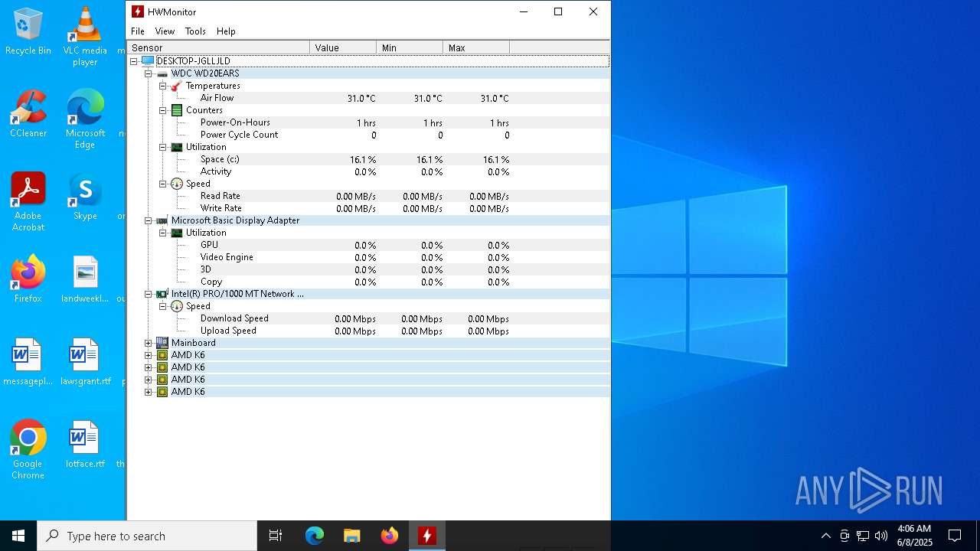Click the disk Utilization graph icon
980x551 pixels.
click(x=177, y=147)
